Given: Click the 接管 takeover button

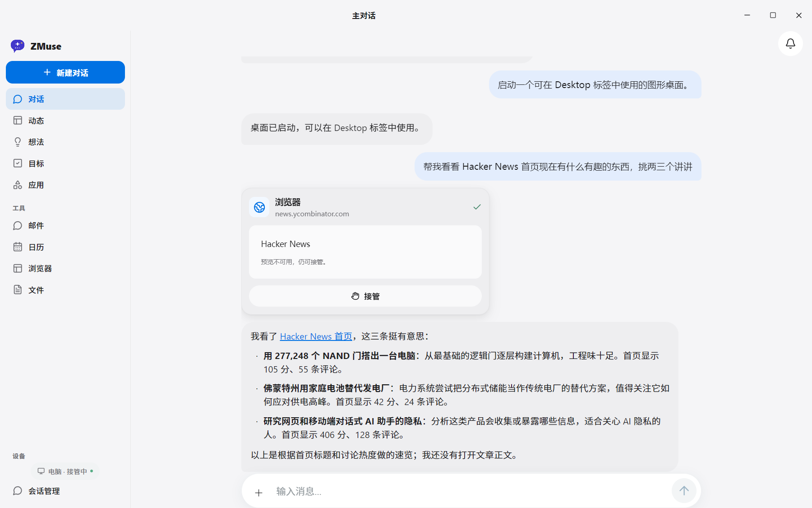Looking at the screenshot, I should click(x=365, y=296).
